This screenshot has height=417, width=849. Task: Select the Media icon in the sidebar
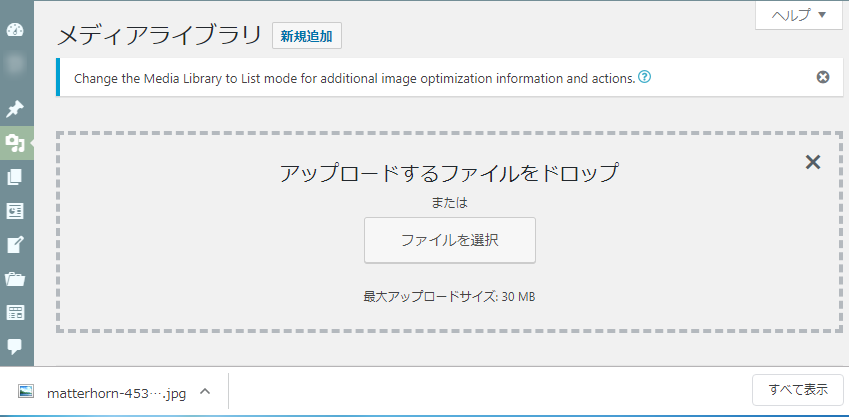tap(15, 143)
